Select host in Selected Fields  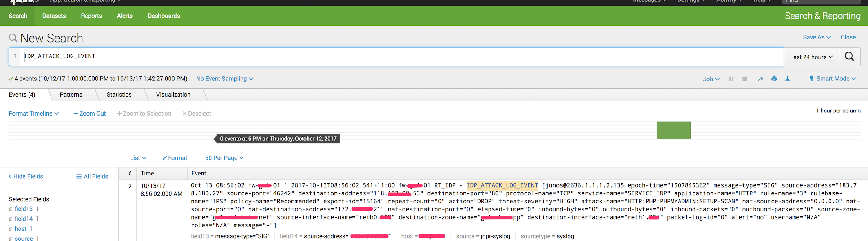click(20, 229)
